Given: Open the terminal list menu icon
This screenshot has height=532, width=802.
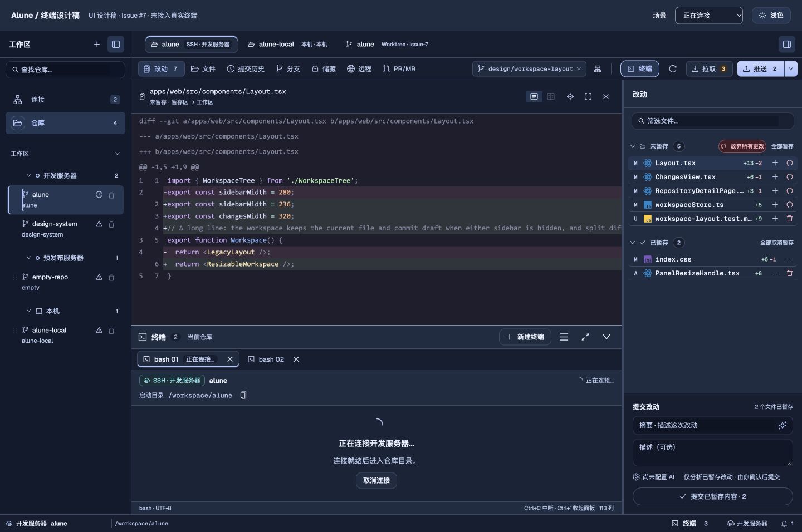Looking at the screenshot, I should point(564,337).
